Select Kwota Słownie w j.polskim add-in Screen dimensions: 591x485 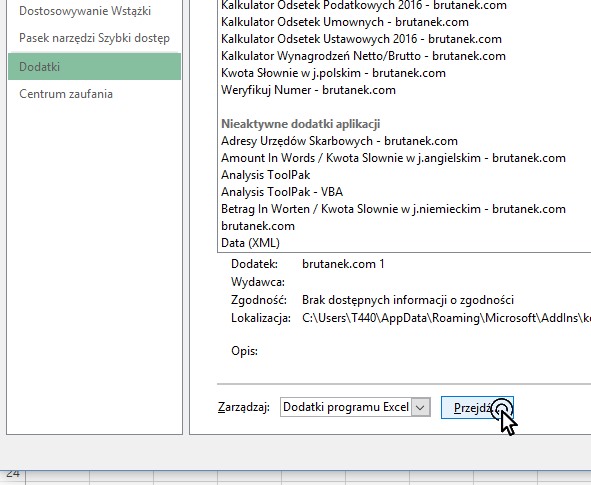(333, 73)
